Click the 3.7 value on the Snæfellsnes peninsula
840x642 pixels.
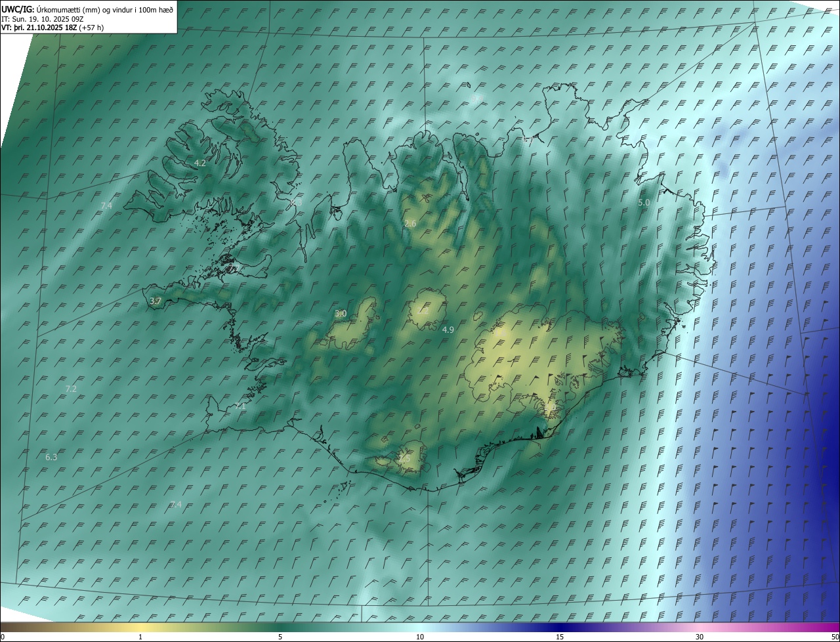pyautogui.click(x=155, y=301)
